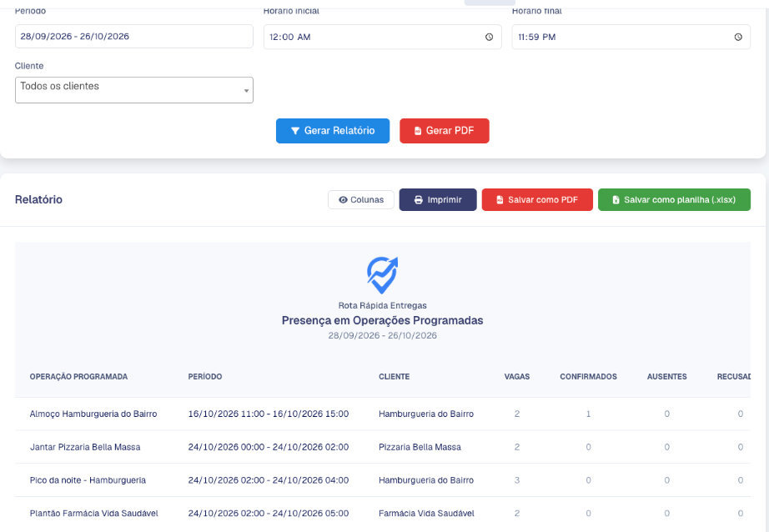769x532 pixels.
Task: Click client cell Pizzaria Bella Massa
Action: [x=420, y=447]
